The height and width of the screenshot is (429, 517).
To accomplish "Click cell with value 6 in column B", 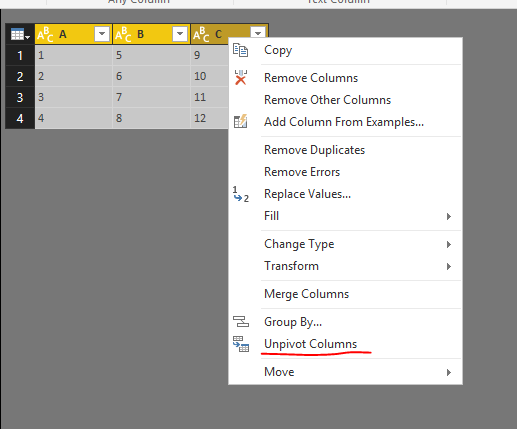I will pos(152,76).
